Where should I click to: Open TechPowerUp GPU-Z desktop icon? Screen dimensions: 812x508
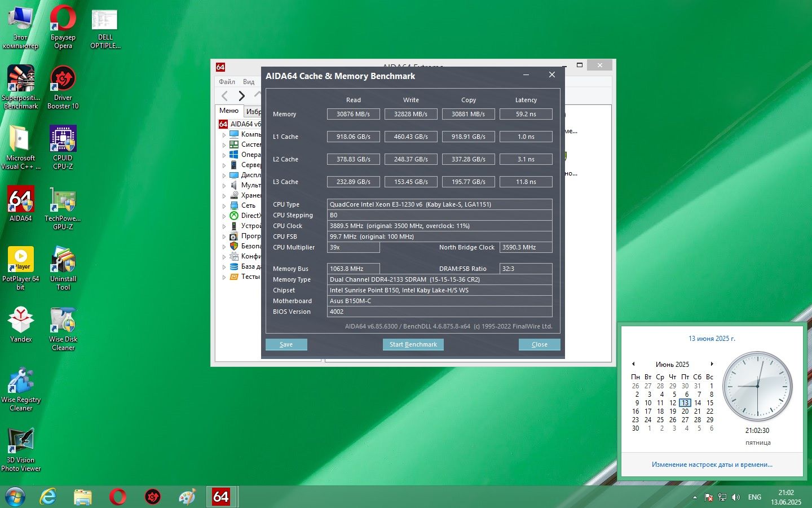[x=63, y=207]
